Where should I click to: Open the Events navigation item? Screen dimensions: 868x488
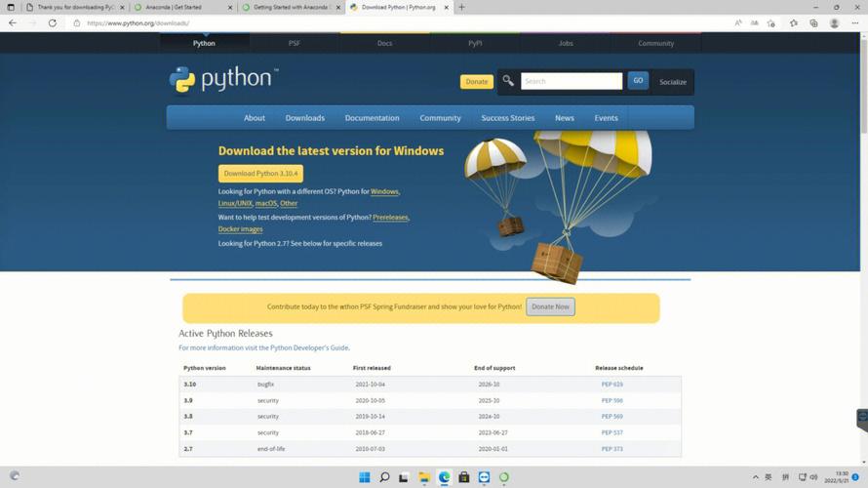[607, 118]
